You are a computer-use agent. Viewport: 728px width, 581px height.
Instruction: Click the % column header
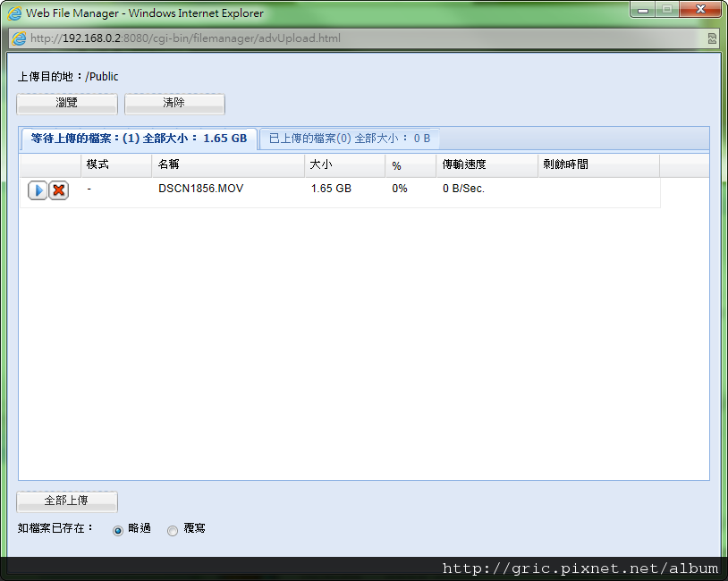(x=411, y=165)
